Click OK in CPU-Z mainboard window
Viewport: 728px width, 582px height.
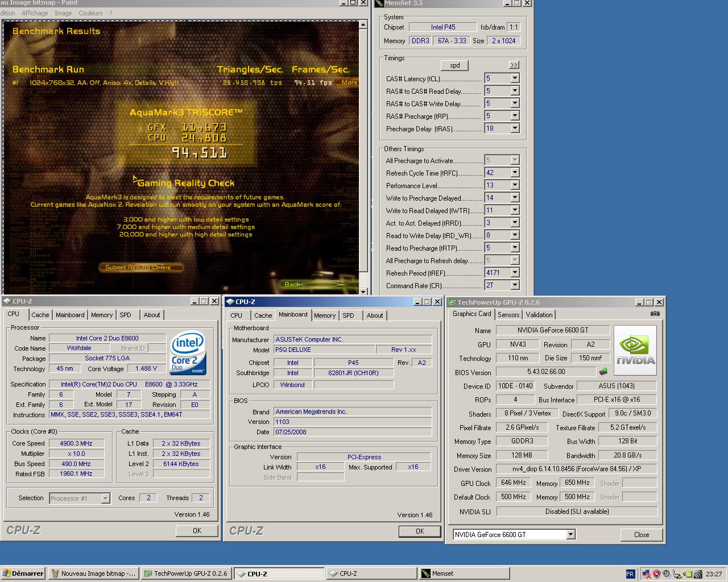(420, 531)
